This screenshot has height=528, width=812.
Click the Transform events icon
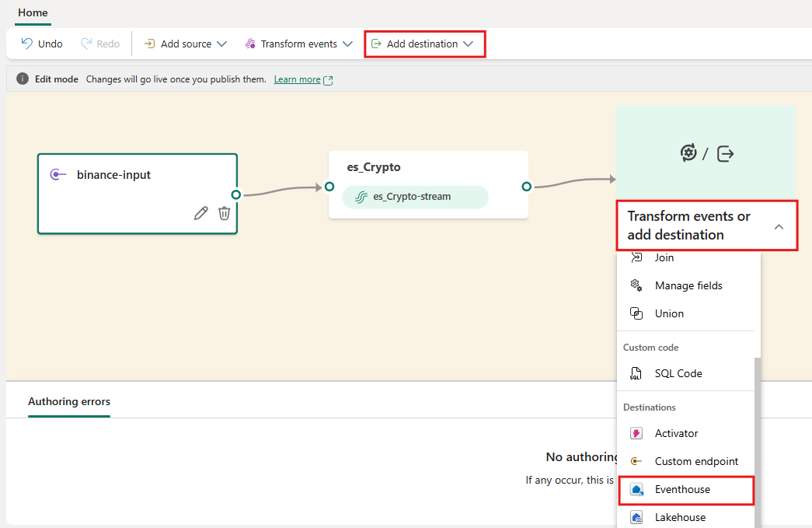tap(250, 44)
